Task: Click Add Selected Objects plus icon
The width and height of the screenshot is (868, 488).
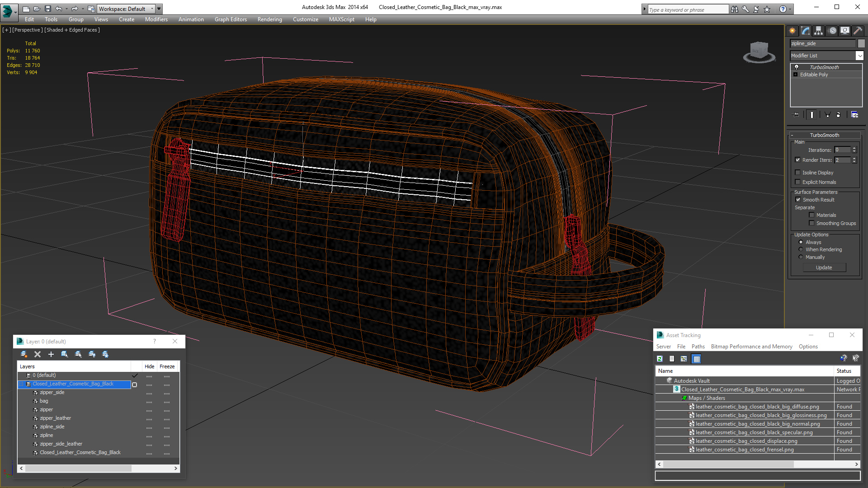Action: [x=51, y=354]
